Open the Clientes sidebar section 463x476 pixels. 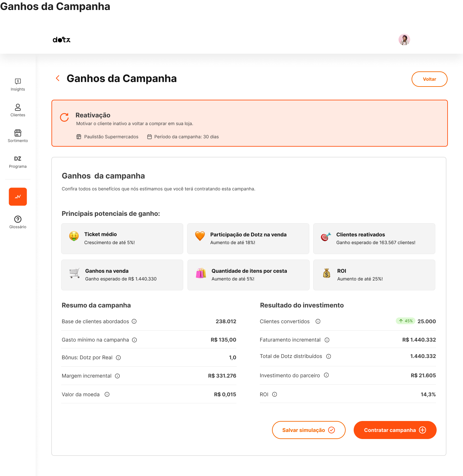(18, 110)
